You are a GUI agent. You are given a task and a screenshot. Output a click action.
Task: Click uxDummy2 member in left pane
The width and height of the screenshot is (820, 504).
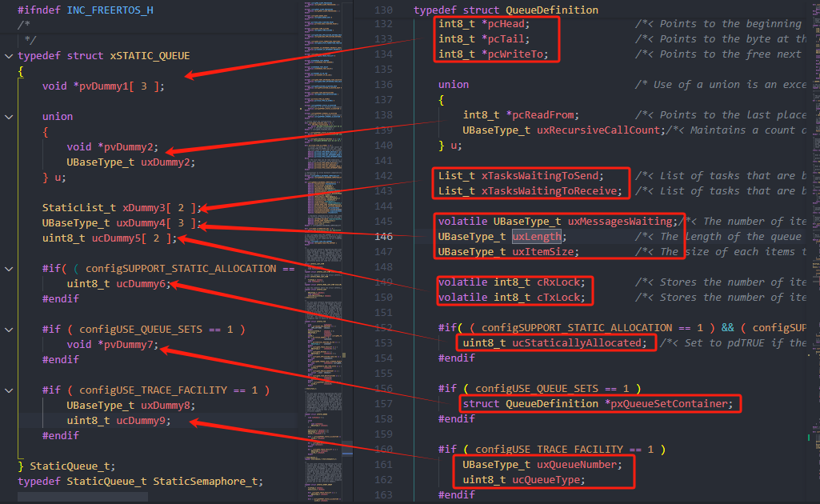pyautogui.click(x=166, y=162)
